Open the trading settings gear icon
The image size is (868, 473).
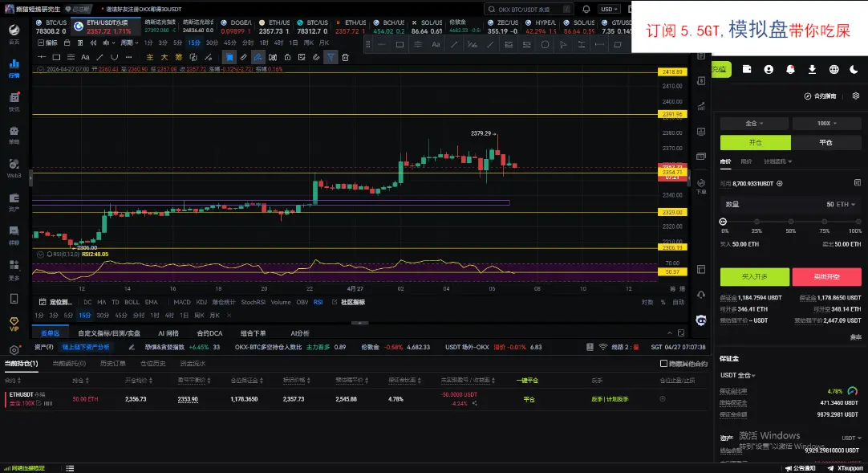(856, 96)
